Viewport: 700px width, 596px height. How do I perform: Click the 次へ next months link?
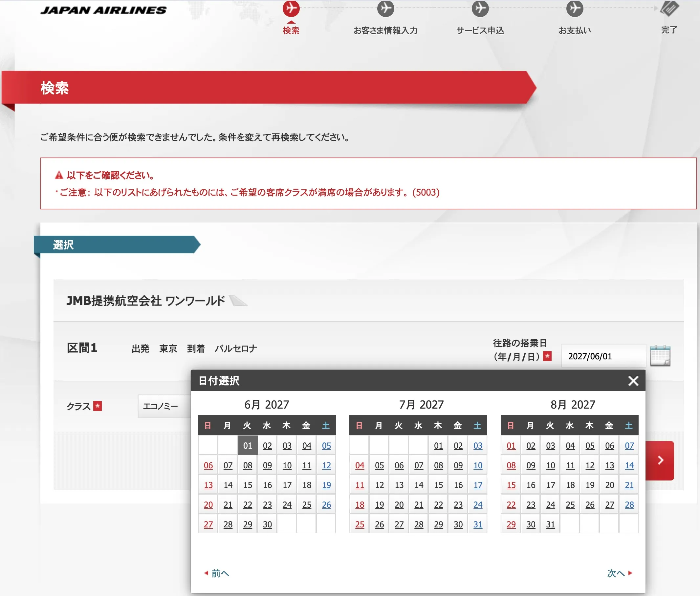pos(620,573)
